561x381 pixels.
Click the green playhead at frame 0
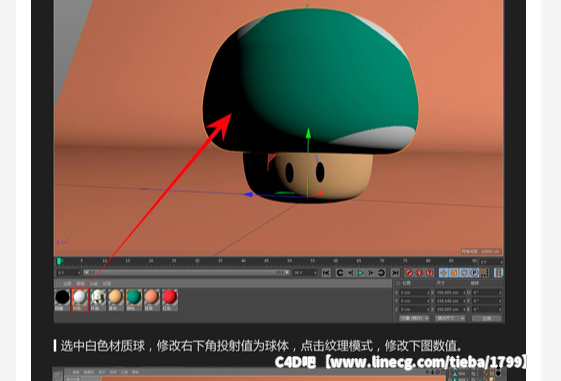click(59, 262)
